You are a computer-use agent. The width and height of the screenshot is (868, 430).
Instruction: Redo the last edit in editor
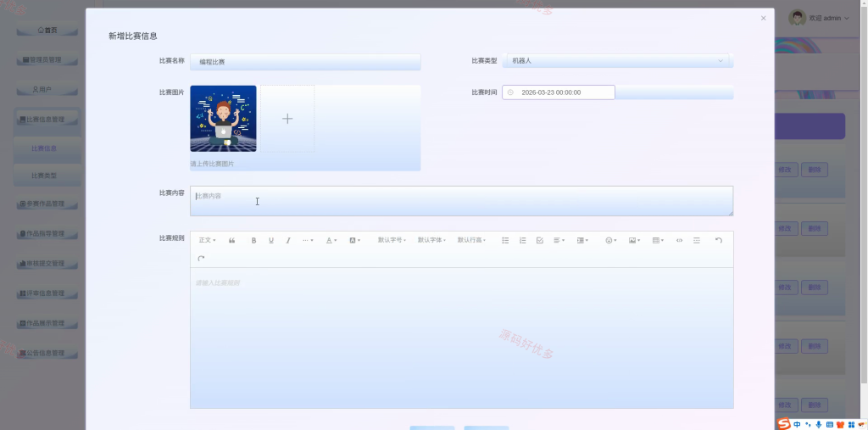pos(201,258)
